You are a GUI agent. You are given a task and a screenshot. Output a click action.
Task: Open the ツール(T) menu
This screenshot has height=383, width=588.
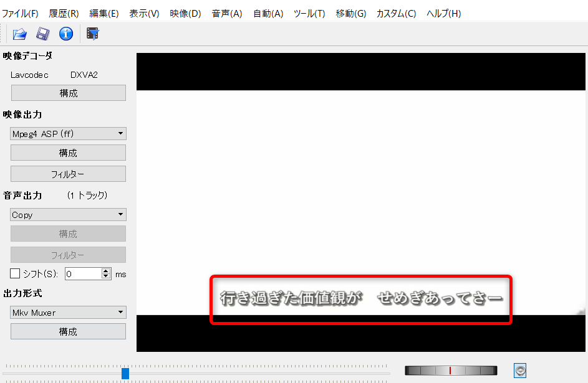click(309, 13)
